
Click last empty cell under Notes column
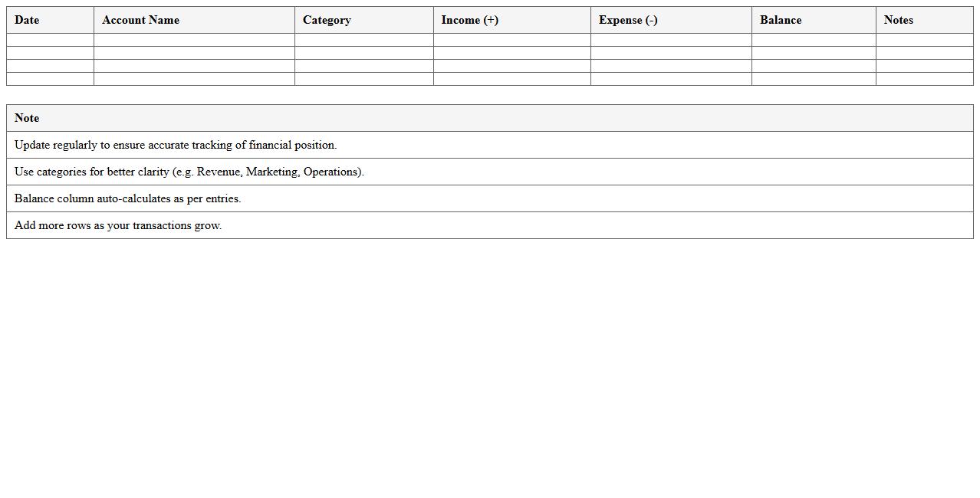924,79
